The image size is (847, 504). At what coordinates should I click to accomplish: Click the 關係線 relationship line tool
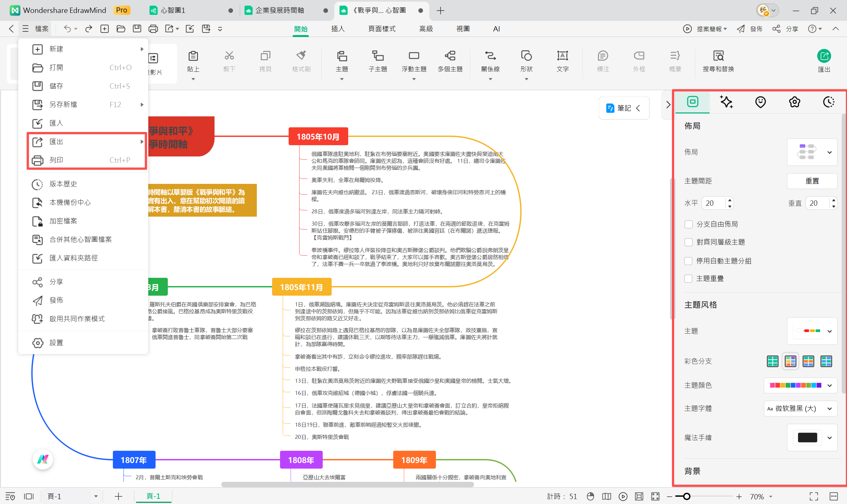pyautogui.click(x=490, y=56)
